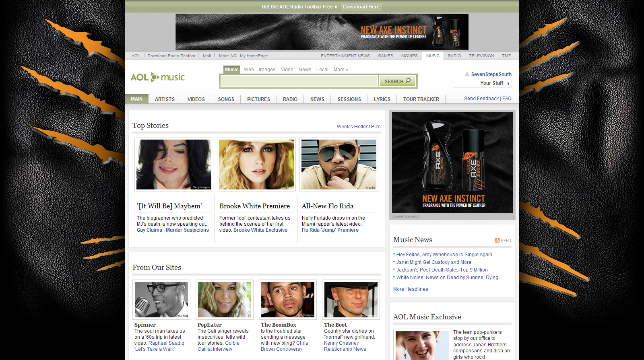Select the Web search tab
Viewport: 644px width, 360px height.
pos(249,70)
